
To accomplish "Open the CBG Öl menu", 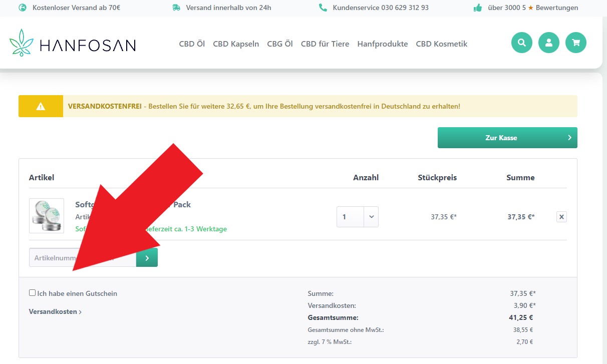I will pos(280,44).
